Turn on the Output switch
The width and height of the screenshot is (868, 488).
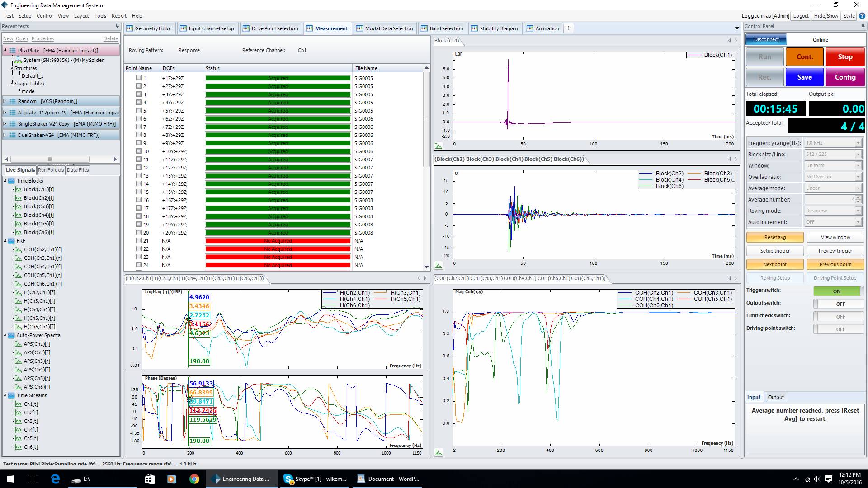838,304
